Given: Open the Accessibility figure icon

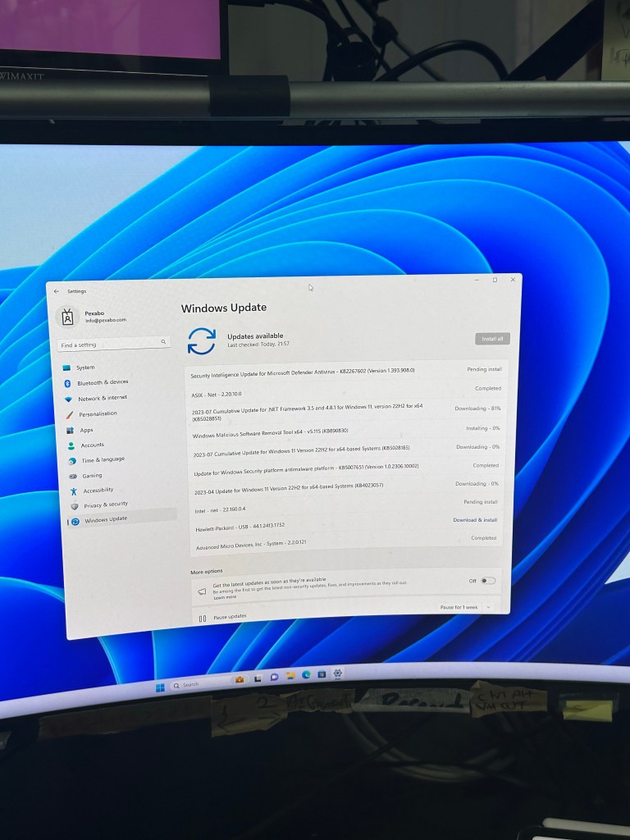Looking at the screenshot, I should pyautogui.click(x=73, y=491).
